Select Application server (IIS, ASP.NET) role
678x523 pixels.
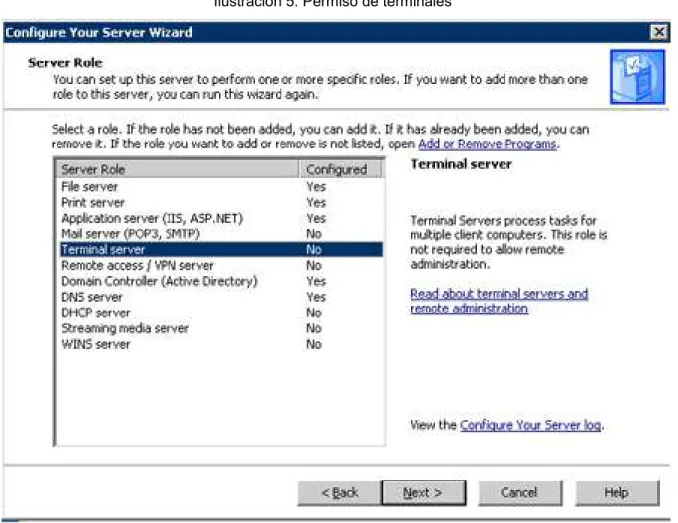point(221,218)
